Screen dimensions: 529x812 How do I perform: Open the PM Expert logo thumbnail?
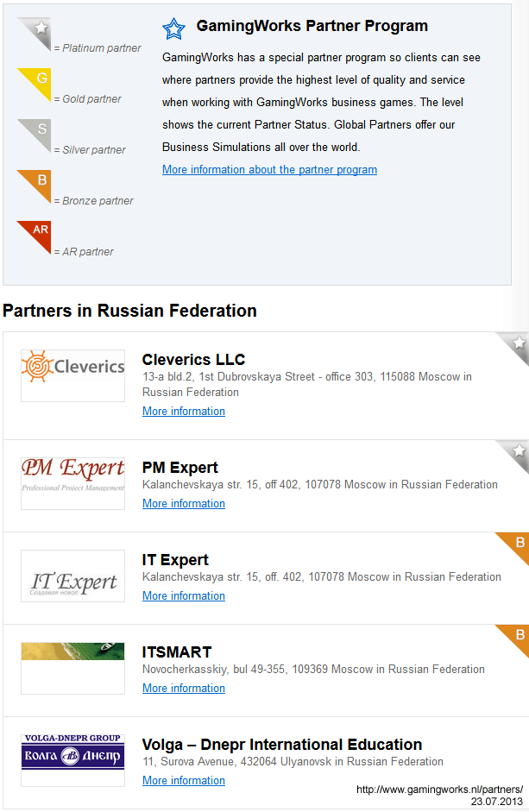(73, 484)
